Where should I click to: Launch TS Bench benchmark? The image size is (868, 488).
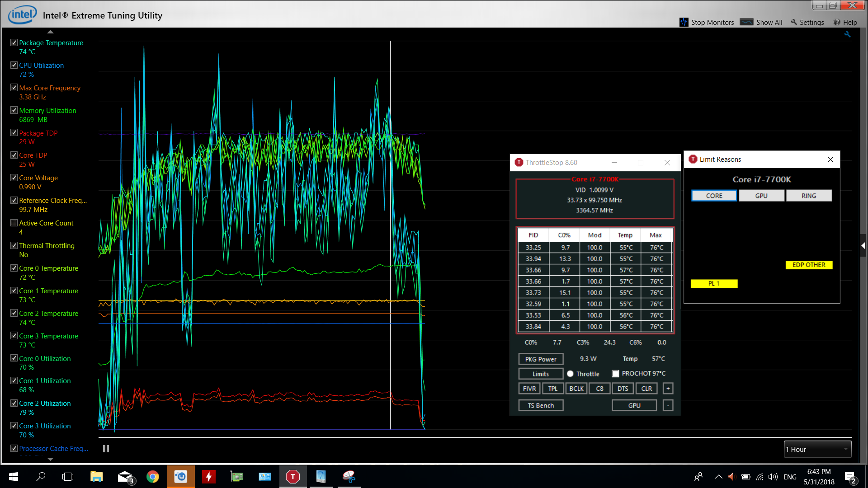(541, 405)
